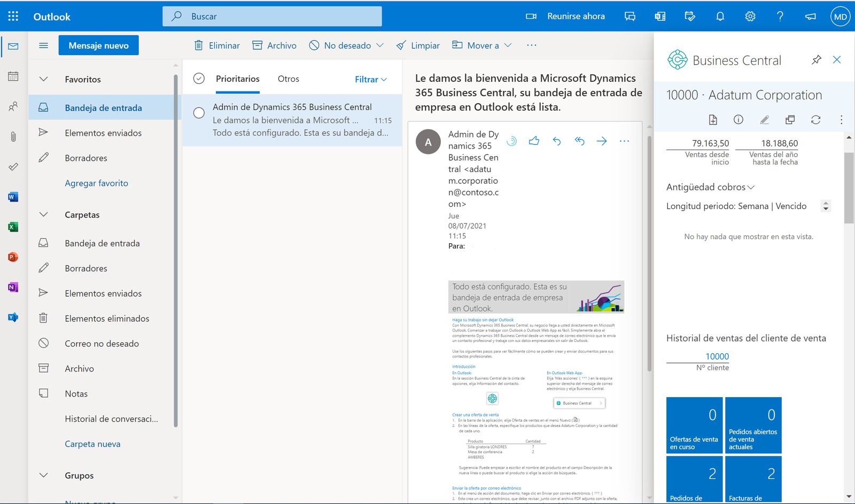This screenshot has width=855, height=504.
Task: Click Eliminar in the toolbar
Action: point(217,45)
